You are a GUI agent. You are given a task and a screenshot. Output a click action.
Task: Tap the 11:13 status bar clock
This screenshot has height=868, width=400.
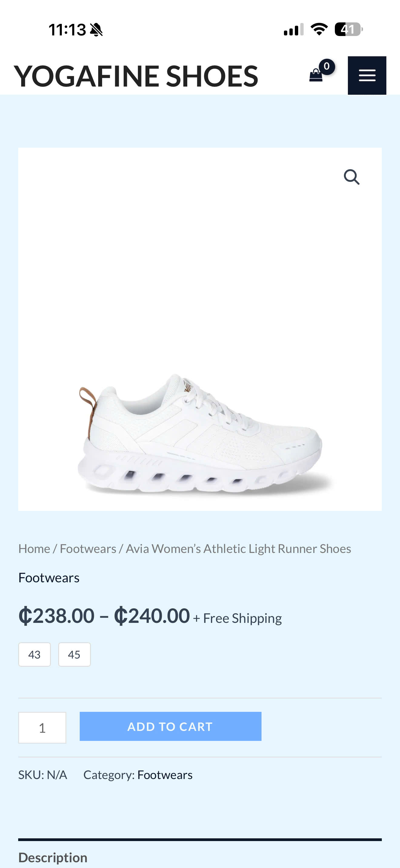click(67, 30)
